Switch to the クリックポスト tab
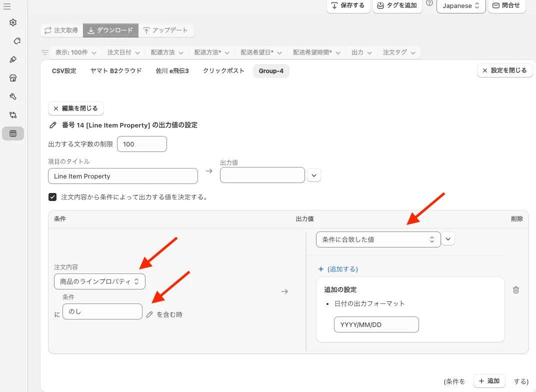Image resolution: width=536 pixels, height=392 pixels. pyautogui.click(x=223, y=71)
